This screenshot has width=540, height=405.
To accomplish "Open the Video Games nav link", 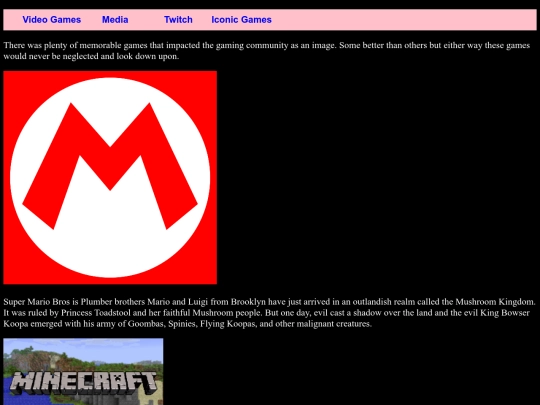I will coord(52,20).
